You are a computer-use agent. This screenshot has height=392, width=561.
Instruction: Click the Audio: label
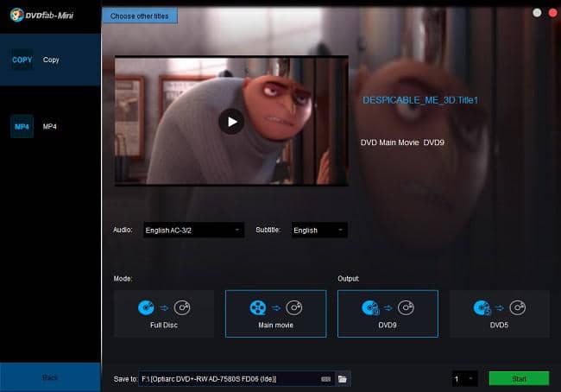pyautogui.click(x=123, y=230)
